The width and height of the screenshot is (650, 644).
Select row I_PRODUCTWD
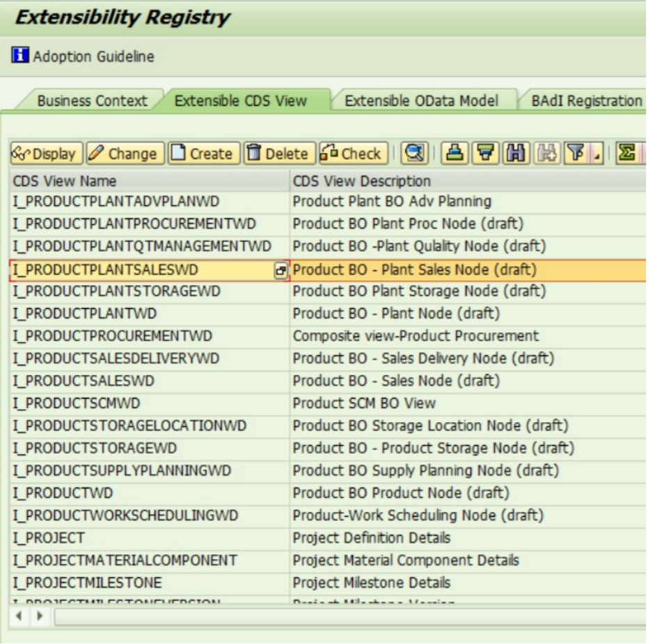149,493
